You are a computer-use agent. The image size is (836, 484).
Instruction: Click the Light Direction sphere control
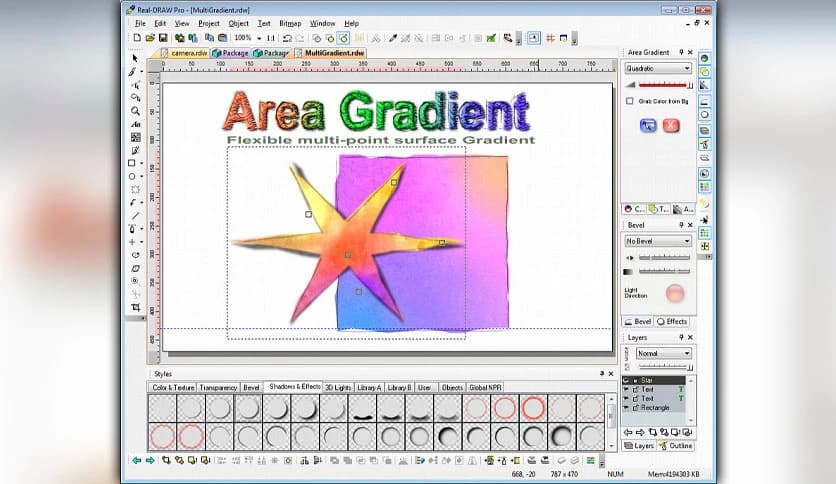tap(675, 293)
